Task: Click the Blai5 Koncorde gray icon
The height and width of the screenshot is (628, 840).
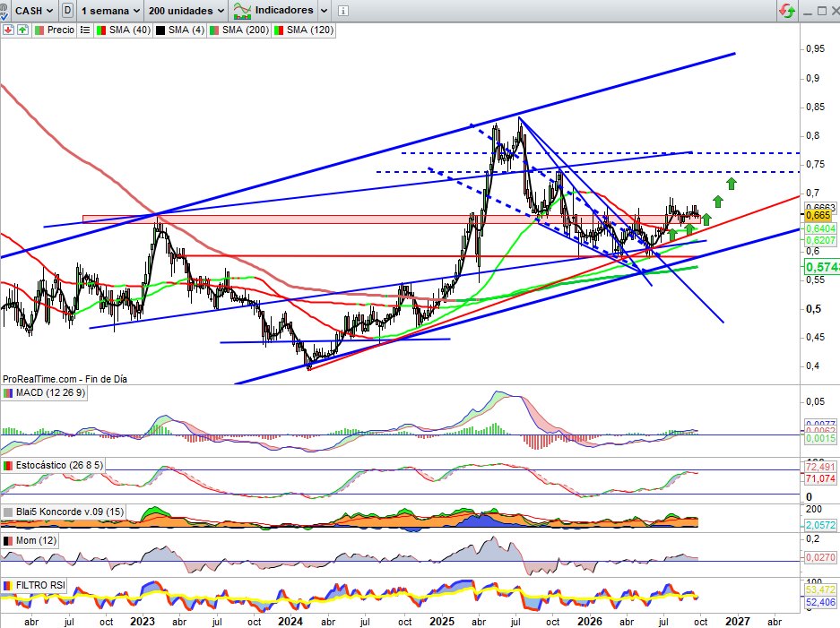Action: [x=8, y=512]
